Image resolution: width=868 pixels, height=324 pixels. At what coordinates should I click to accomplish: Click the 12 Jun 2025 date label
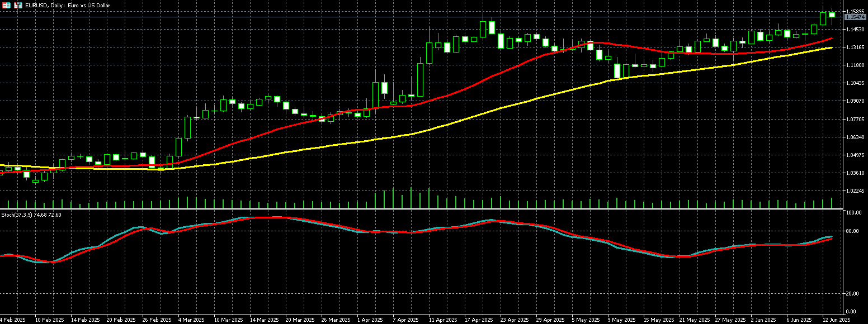tap(837, 320)
